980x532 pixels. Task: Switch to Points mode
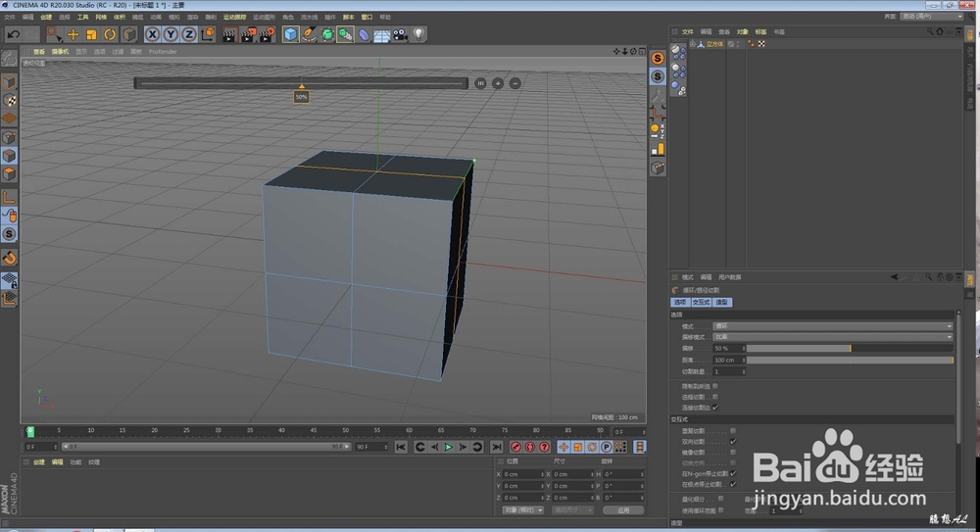coord(9,137)
